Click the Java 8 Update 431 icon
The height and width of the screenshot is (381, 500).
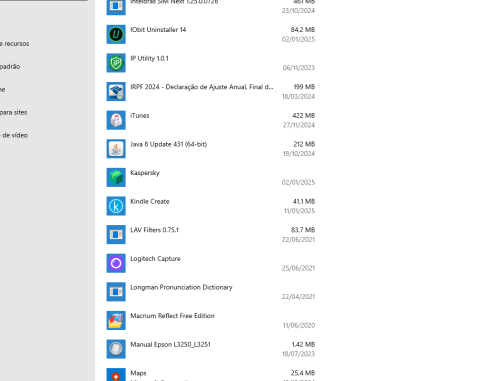tap(116, 149)
